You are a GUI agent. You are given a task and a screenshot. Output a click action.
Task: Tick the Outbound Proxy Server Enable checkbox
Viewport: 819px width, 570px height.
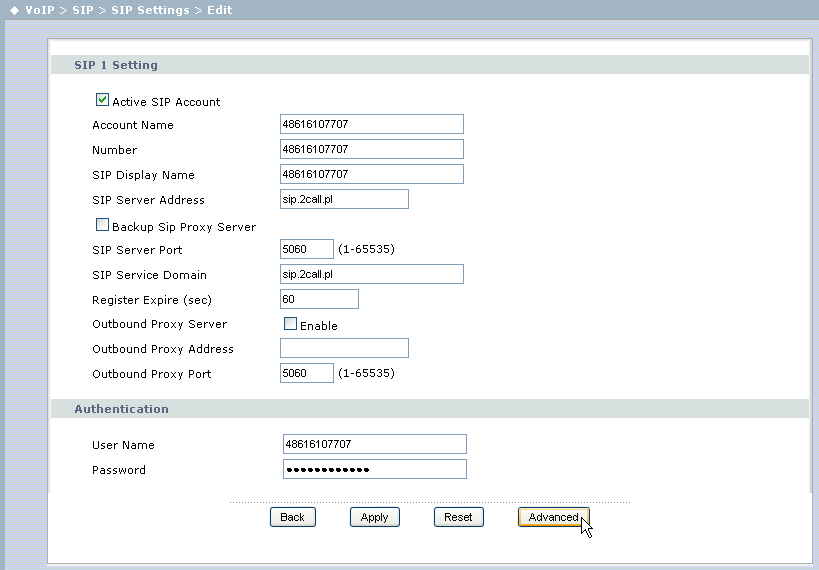[291, 324]
